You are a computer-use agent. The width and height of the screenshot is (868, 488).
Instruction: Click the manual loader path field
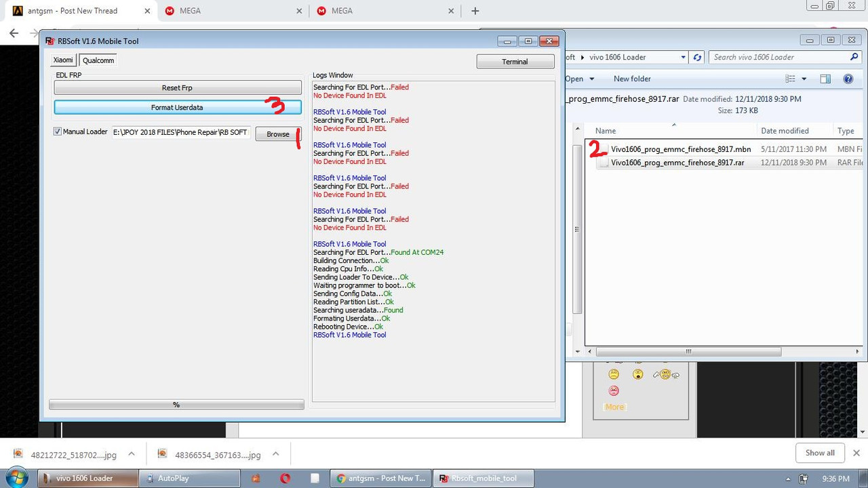coord(181,132)
